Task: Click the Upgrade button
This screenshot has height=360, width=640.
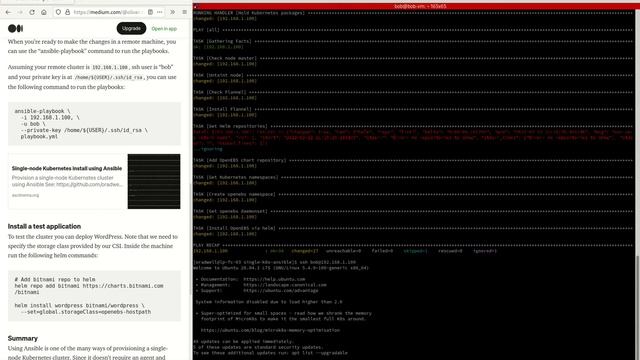Action: 131,28
